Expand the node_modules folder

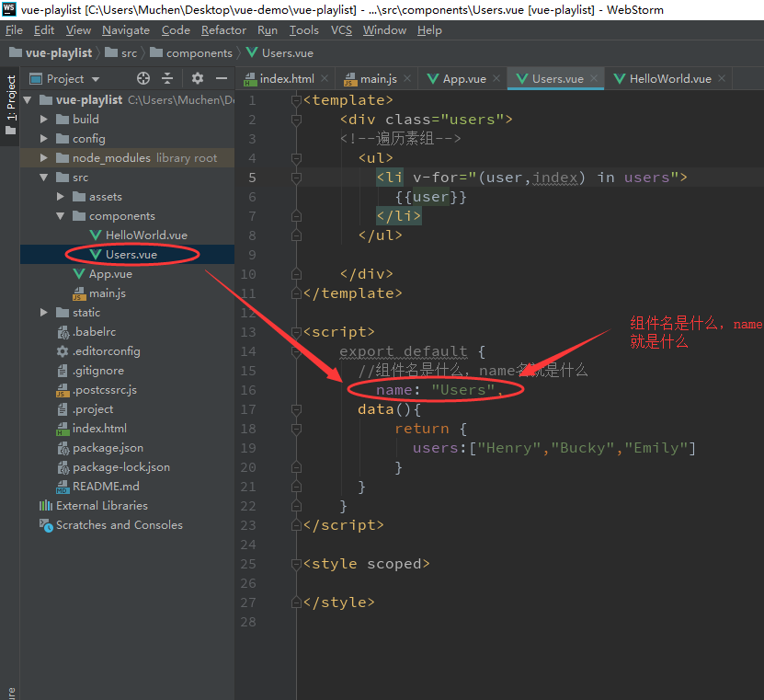pyautogui.click(x=44, y=158)
